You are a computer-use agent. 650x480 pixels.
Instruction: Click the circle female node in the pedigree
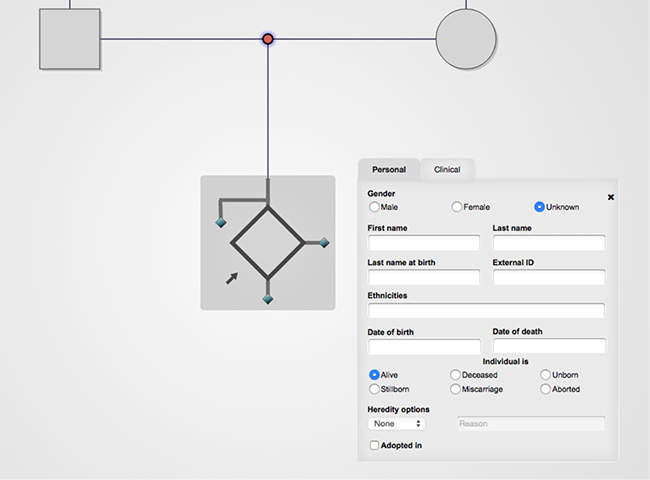pos(466,39)
